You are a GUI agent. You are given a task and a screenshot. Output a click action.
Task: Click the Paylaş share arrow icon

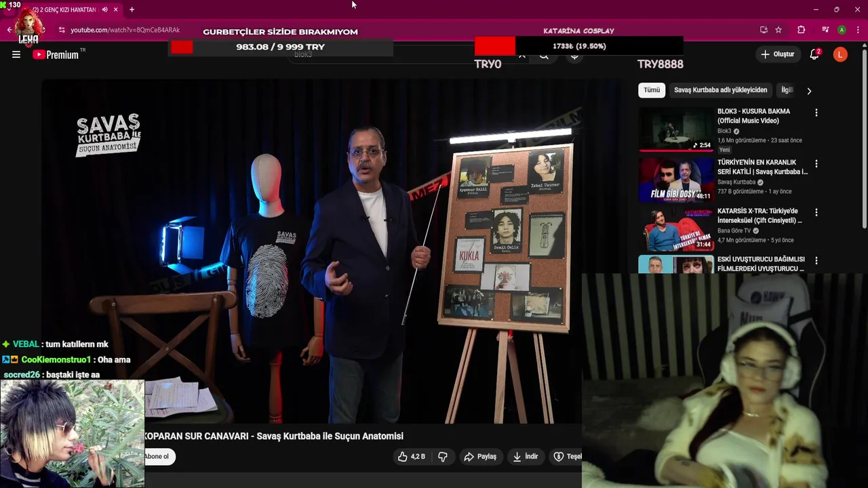click(x=469, y=457)
